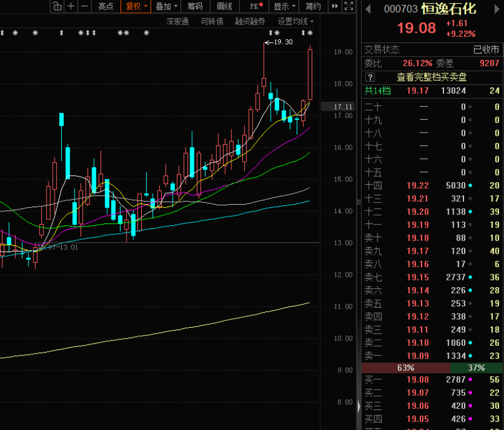Click the 委差 9207 value
This screenshot has width=504, height=430.
489,63
